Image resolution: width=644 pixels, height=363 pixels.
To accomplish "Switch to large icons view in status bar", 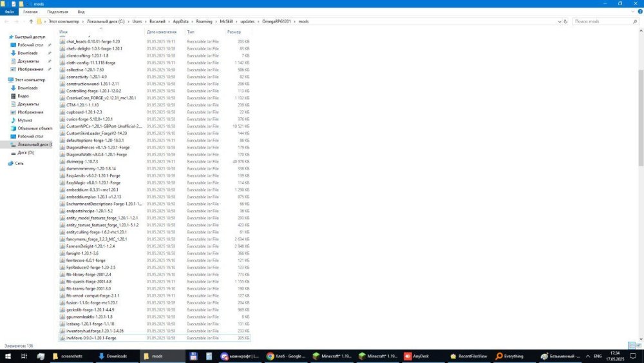I will 639,346.
